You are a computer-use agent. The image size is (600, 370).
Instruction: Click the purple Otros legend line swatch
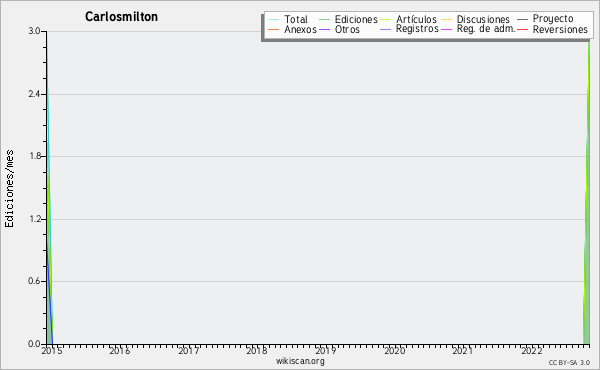click(x=324, y=29)
